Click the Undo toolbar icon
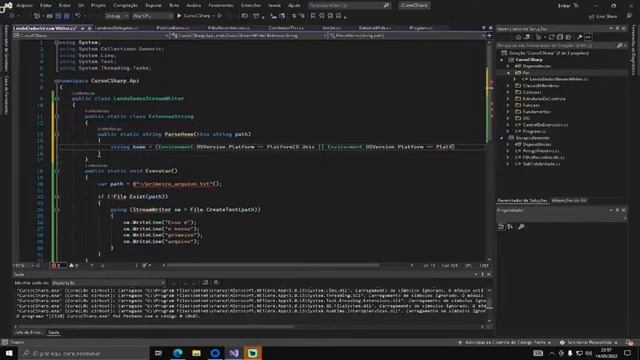This screenshot has height=360, width=640. pyautogui.click(x=78, y=16)
